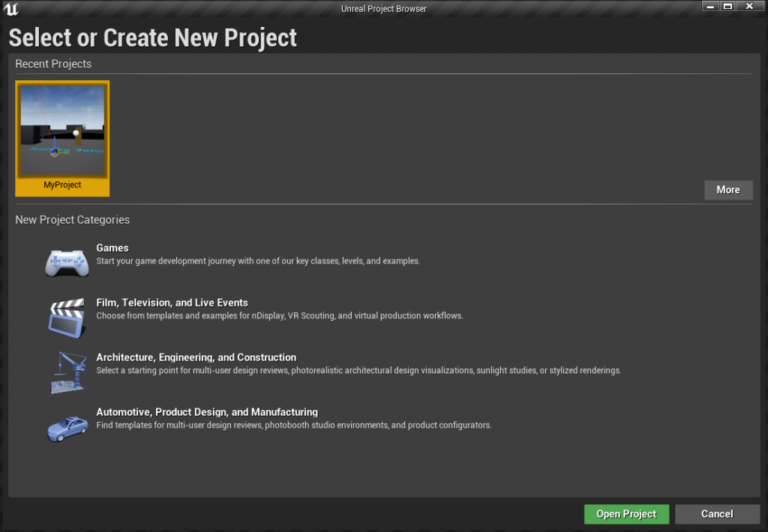This screenshot has width=768, height=532.
Task: Click the Games gamepad icon
Action: point(67,263)
